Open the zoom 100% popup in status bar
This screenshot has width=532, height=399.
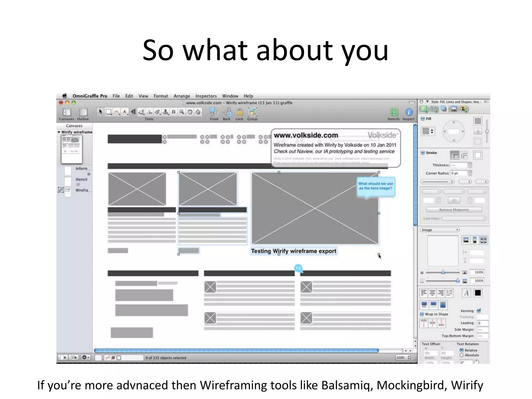click(403, 358)
